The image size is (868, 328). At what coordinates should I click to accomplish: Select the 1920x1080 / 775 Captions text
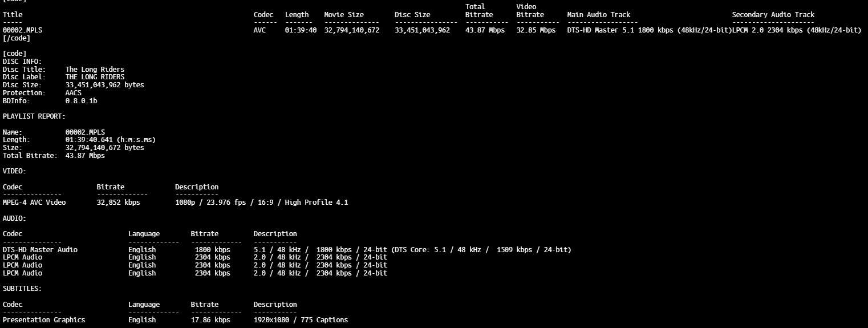(x=301, y=320)
